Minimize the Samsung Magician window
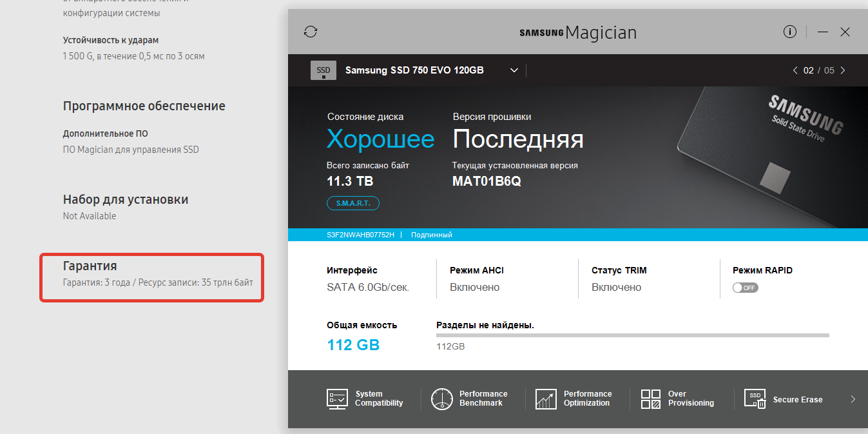 click(x=822, y=32)
